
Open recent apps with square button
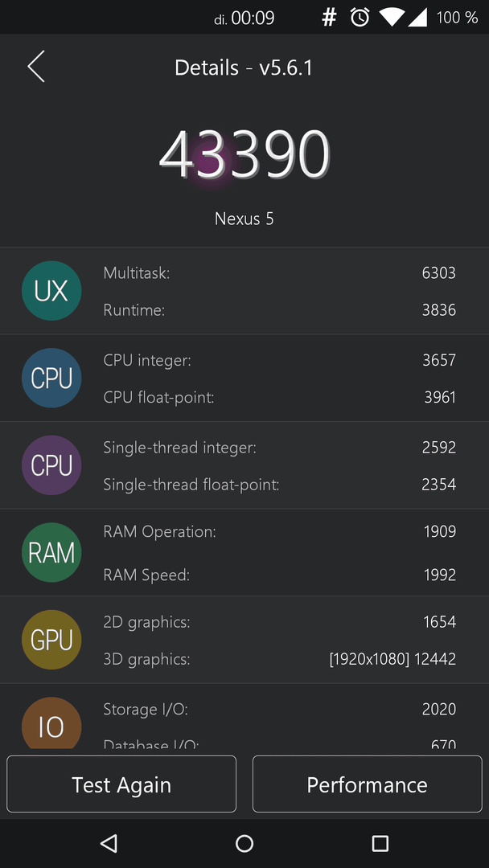coord(380,843)
